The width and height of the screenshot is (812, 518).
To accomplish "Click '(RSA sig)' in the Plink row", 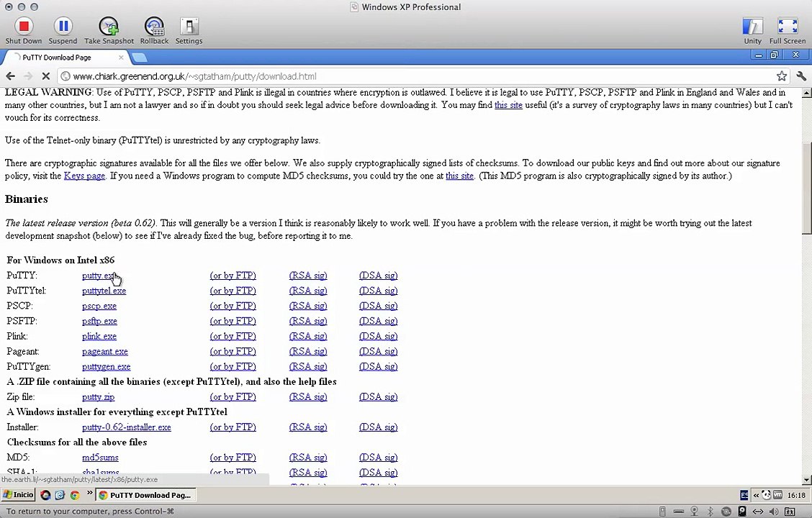I will (x=308, y=337).
